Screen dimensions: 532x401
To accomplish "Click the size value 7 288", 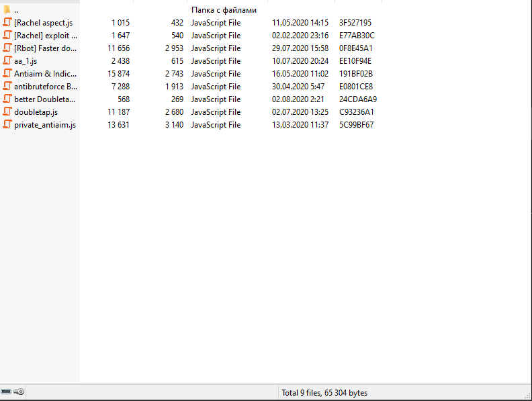I will pyautogui.click(x=121, y=87).
